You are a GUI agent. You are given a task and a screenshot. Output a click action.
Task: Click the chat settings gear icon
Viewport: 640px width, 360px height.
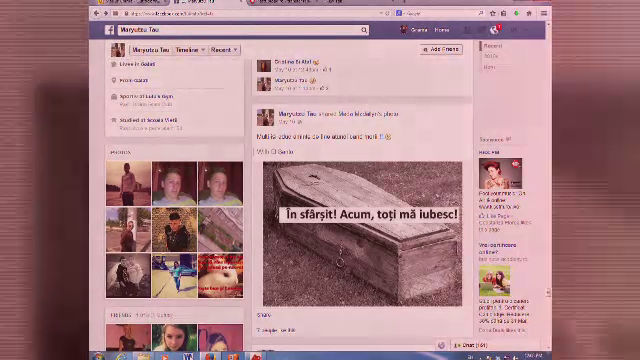[441, 345]
